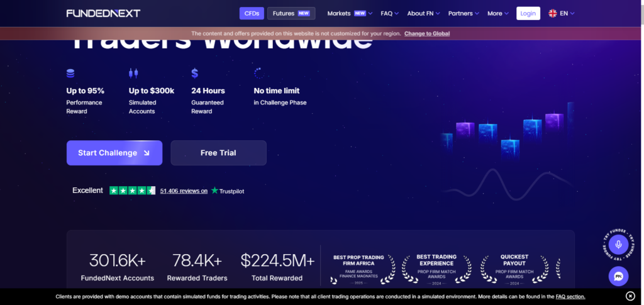Expand the Markets dropdown chevron
The image size is (644, 305).
[370, 14]
